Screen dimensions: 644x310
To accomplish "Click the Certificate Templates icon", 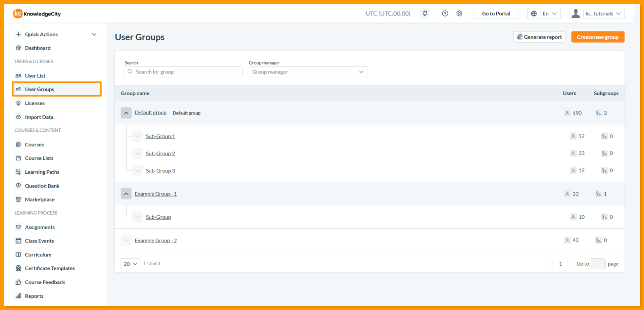I will click(19, 268).
